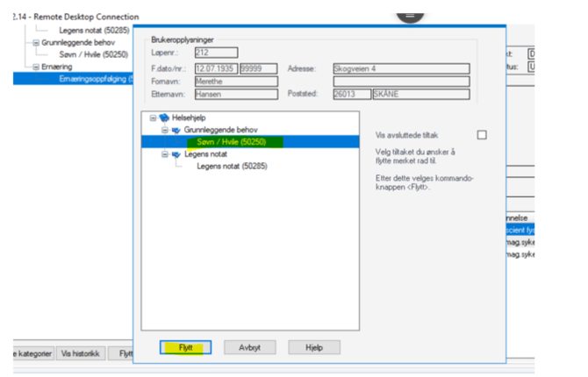Click the Legens notat folder icon
The width and height of the screenshot is (588, 377).
pos(176,153)
